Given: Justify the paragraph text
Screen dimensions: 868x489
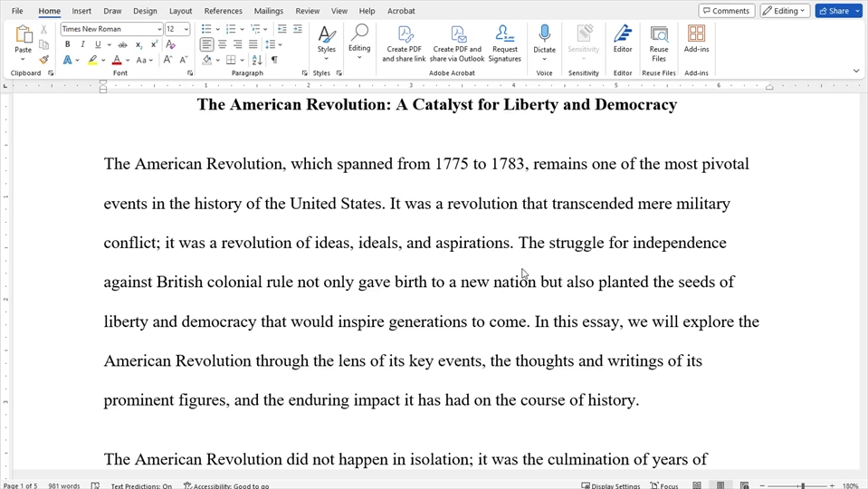Looking at the screenshot, I should [x=253, y=44].
